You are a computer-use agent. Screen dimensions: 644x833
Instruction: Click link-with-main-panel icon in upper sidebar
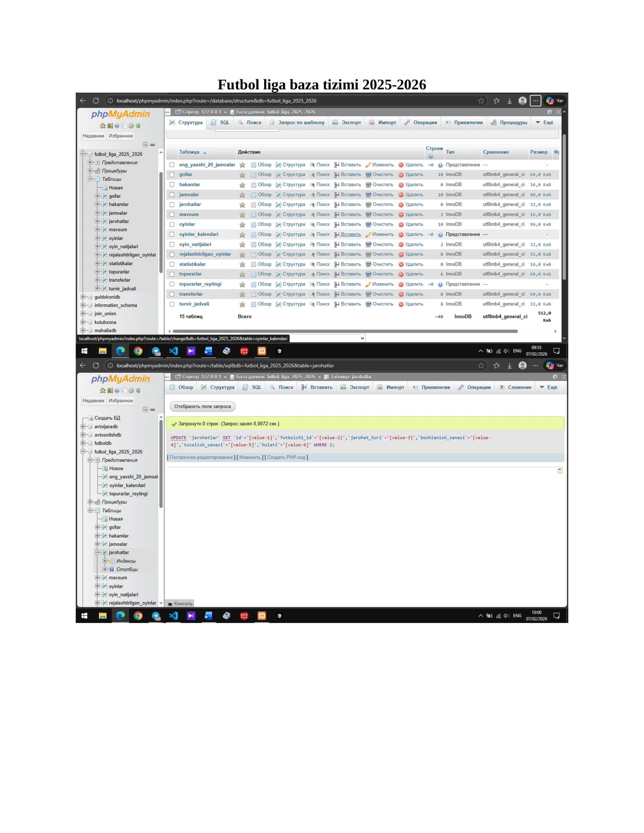(x=153, y=144)
